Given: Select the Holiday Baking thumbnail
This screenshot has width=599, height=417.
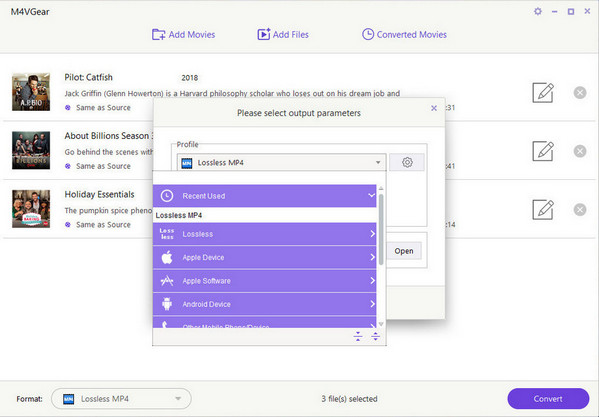Looking at the screenshot, I should (x=31, y=209).
